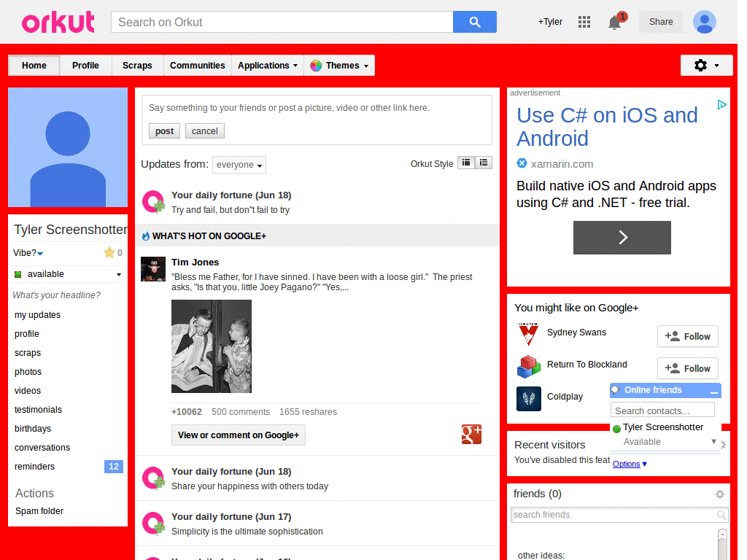Click the Tim Jones name link
747x560 pixels.
click(x=196, y=262)
